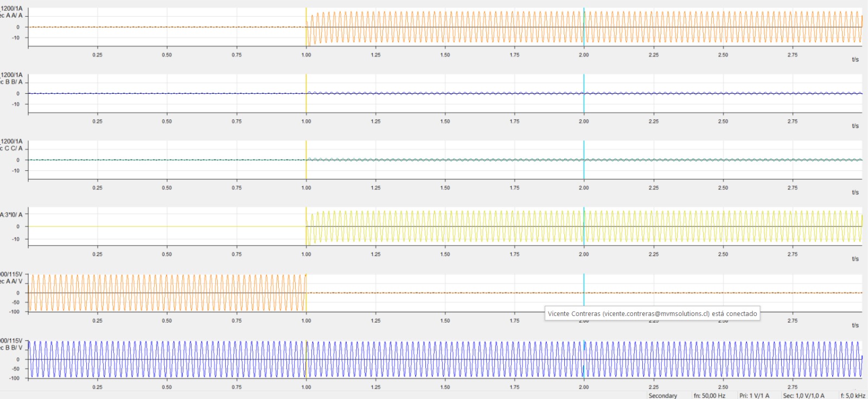
Task: Click the t/s axis label of the top plot
Action: point(855,60)
